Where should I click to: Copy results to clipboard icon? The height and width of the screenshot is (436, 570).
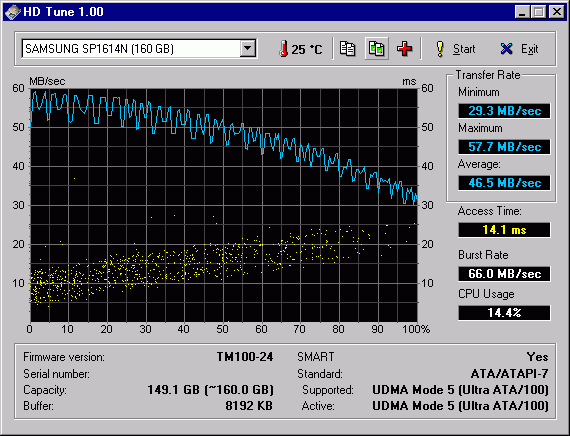coord(348,48)
